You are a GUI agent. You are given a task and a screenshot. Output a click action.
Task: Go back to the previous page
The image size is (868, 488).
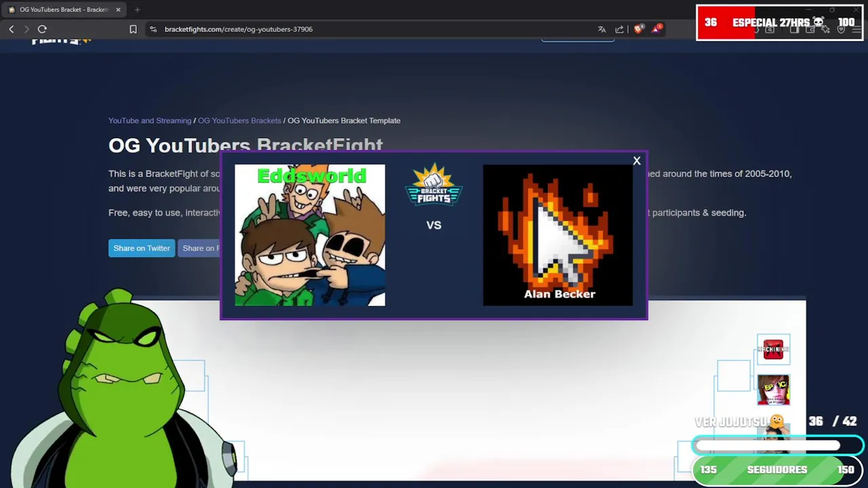pos(12,29)
